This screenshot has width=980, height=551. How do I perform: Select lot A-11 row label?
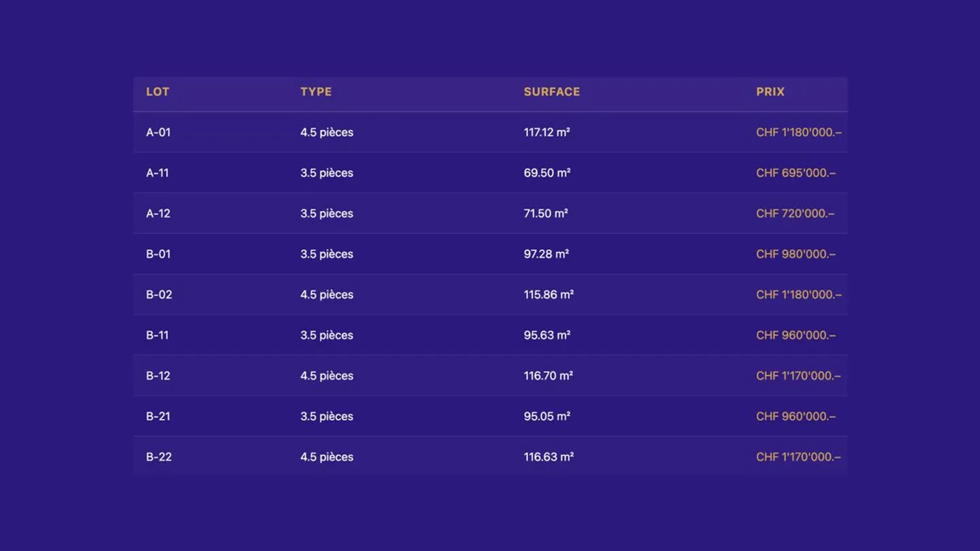(x=157, y=173)
